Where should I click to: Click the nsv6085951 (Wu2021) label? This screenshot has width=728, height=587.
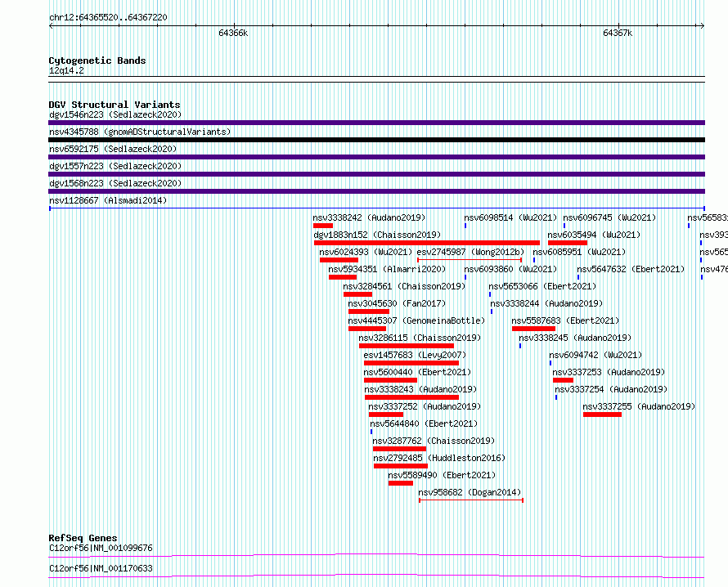click(x=579, y=252)
